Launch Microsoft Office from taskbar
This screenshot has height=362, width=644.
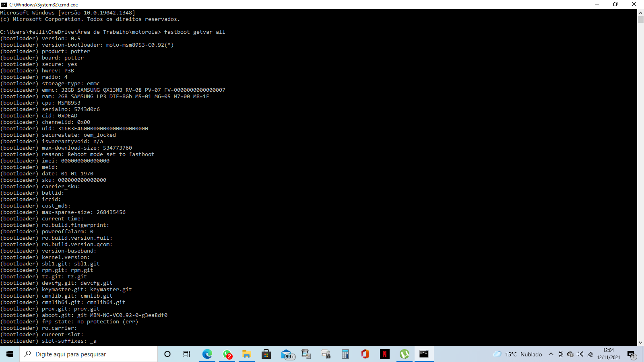[x=365, y=354]
